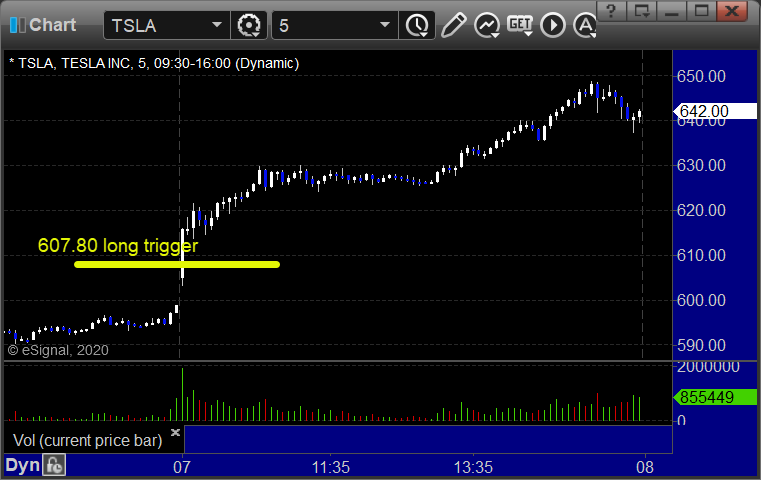Viewport: 761px width, 480px height.
Task: Click the 600.00 price axis label
Action: pyautogui.click(x=701, y=300)
